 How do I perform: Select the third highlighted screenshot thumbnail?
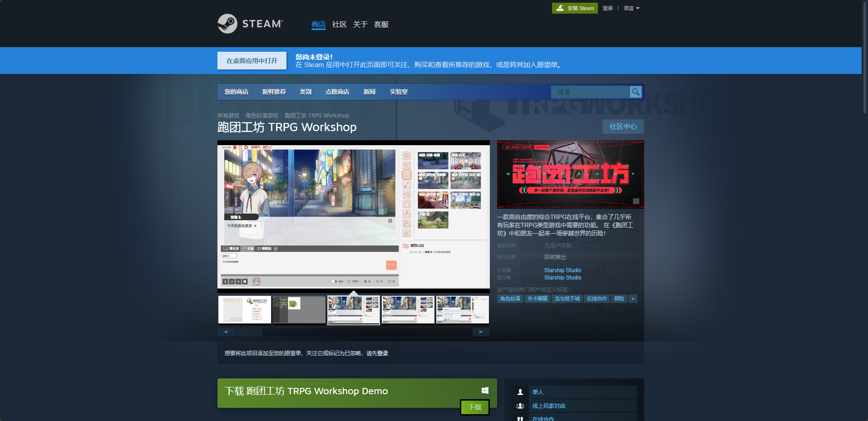pyautogui.click(x=354, y=309)
